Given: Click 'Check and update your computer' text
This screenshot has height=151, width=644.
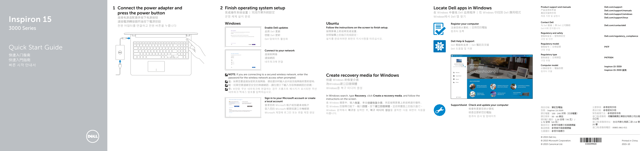Looking at the screenshot, I should point(488,105).
